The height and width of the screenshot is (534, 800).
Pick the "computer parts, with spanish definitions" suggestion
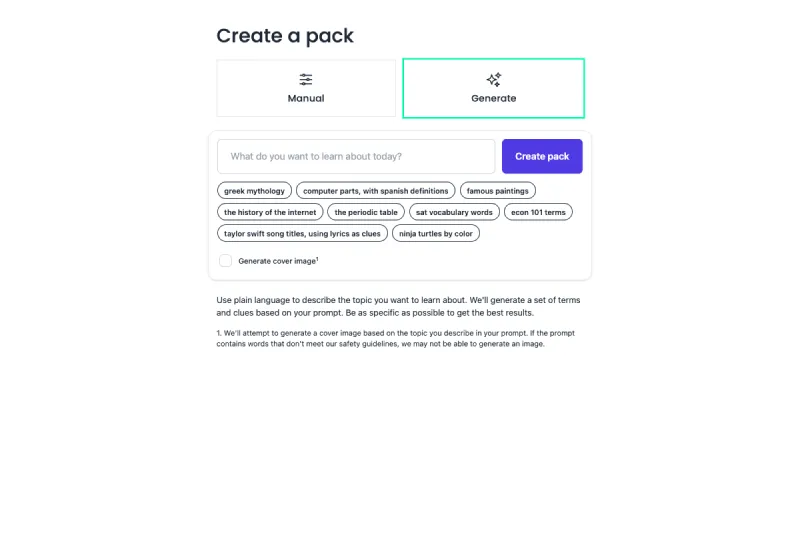click(376, 190)
